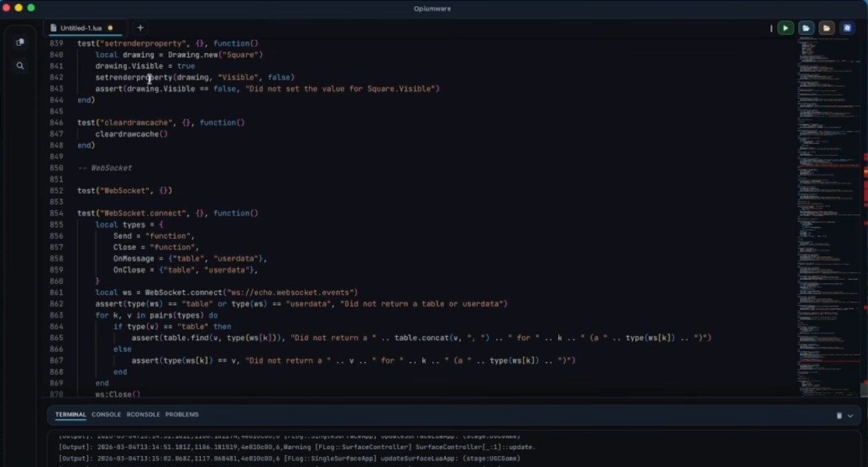Select the TERMINAL tab

[x=70, y=414]
